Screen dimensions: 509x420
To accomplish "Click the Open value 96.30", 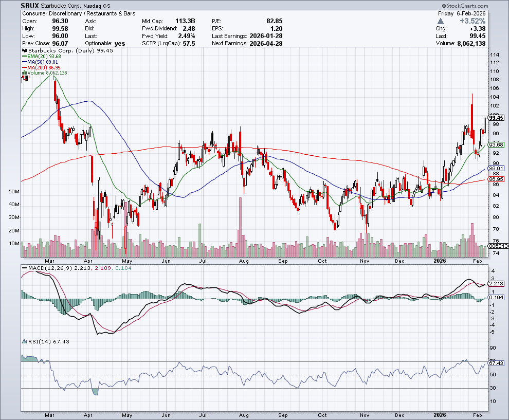I will (x=60, y=21).
